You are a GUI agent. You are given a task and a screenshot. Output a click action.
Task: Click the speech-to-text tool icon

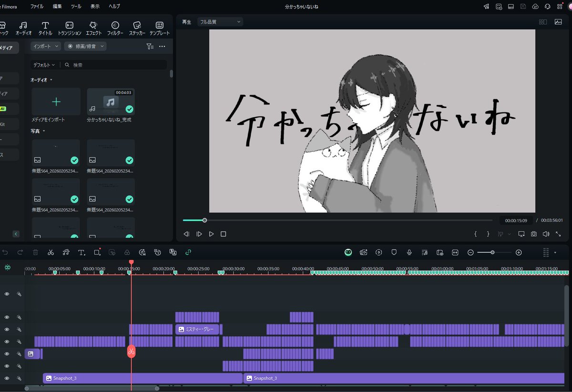(157, 252)
